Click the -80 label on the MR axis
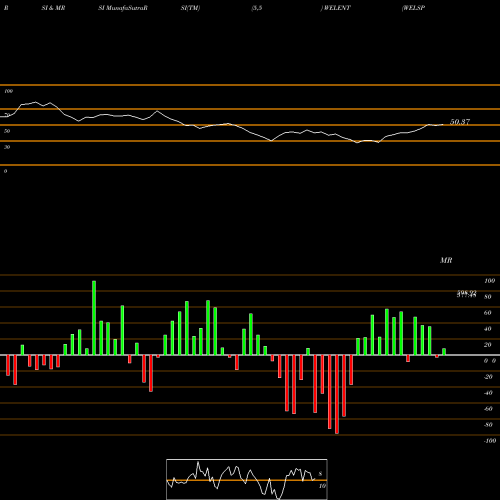 [x=488, y=425]
